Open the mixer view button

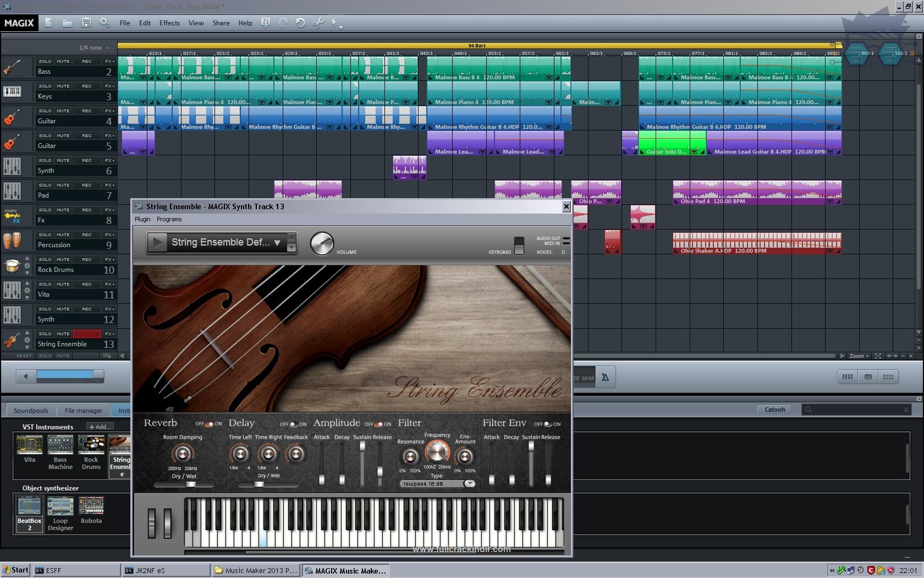click(847, 377)
